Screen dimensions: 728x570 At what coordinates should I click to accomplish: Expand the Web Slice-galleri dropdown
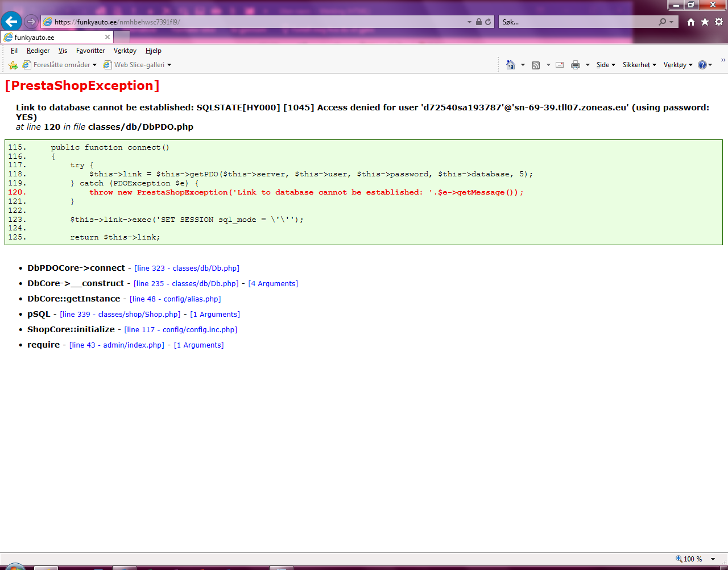(169, 65)
